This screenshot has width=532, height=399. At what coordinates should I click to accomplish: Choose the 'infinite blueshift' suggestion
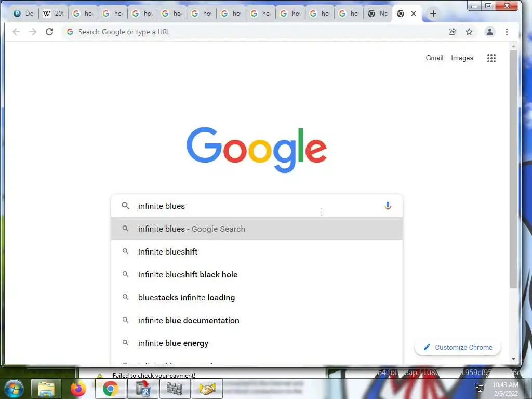pyautogui.click(x=257, y=252)
